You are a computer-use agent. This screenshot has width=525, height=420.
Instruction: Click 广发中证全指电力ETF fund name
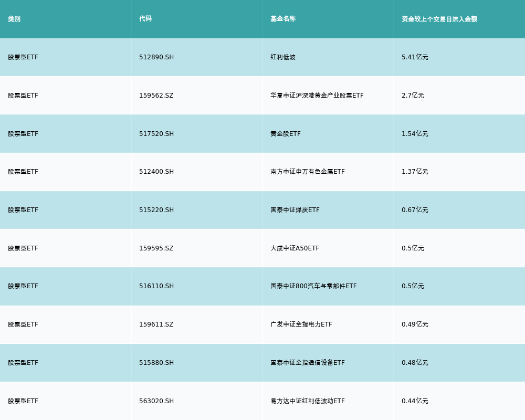[x=301, y=324]
